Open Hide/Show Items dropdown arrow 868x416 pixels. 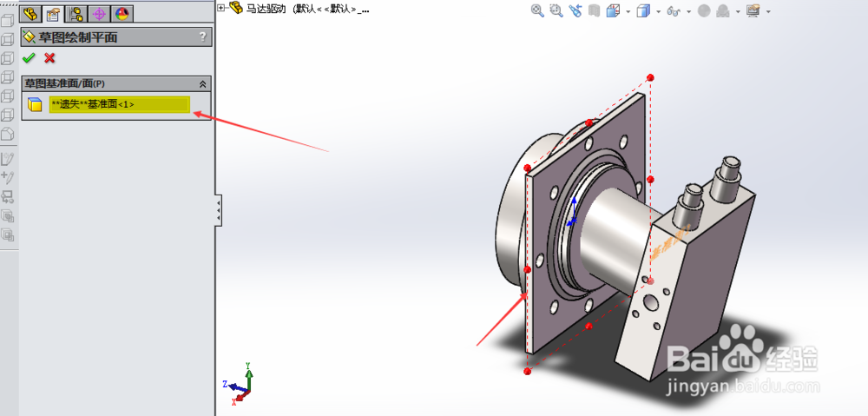688,11
